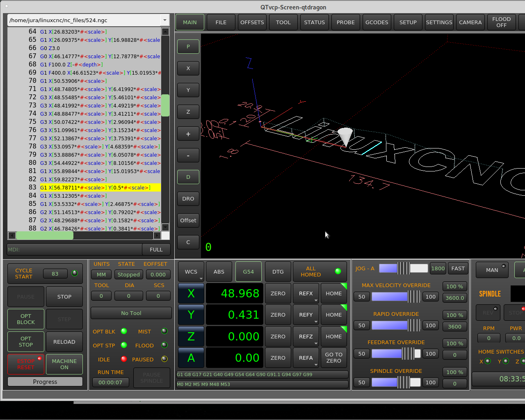Open the CAMERA tab
Viewport: 525px width, 420px height.
pyautogui.click(x=470, y=22)
